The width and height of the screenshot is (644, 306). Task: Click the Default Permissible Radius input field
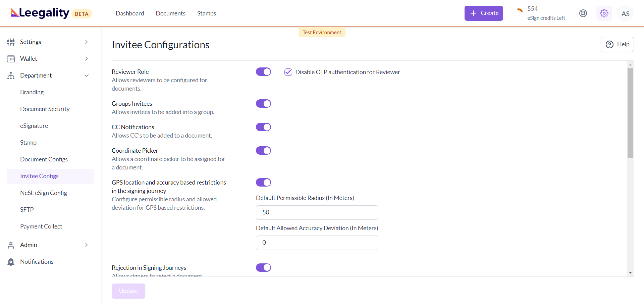point(317,212)
